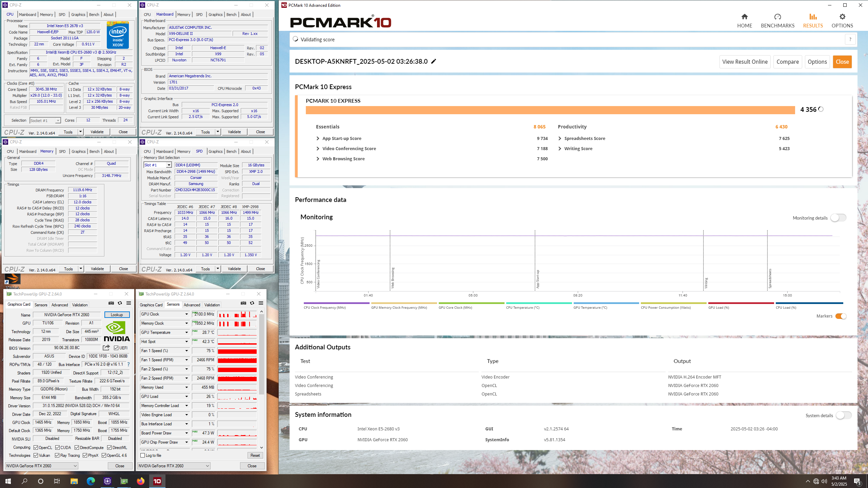Screen dimensions: 868x488
Task: Refresh GPU-Z Graphics Card window
Action: [120, 303]
